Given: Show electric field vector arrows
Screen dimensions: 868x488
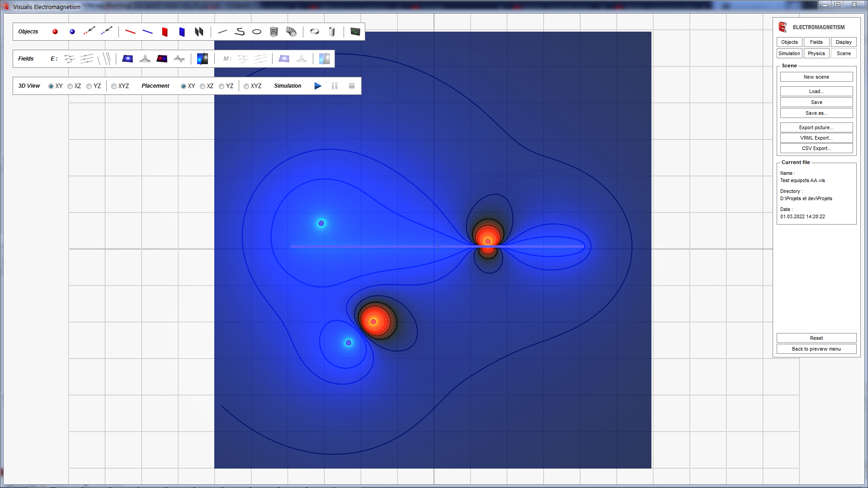Looking at the screenshot, I should (70, 59).
